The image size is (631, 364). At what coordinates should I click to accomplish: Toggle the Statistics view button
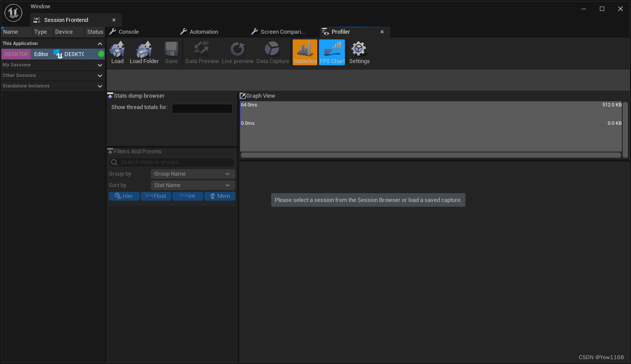(x=305, y=53)
